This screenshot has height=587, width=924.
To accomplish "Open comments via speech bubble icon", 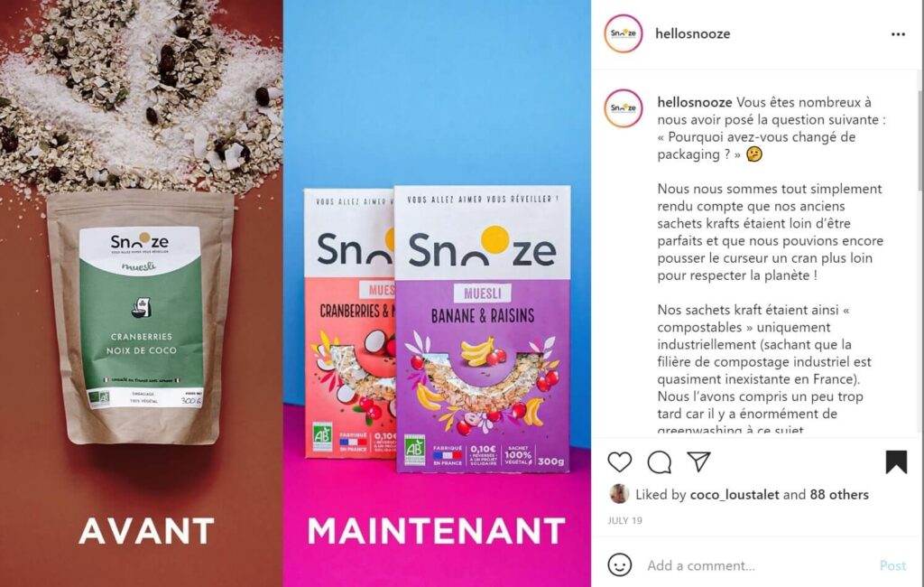I will click(x=659, y=462).
